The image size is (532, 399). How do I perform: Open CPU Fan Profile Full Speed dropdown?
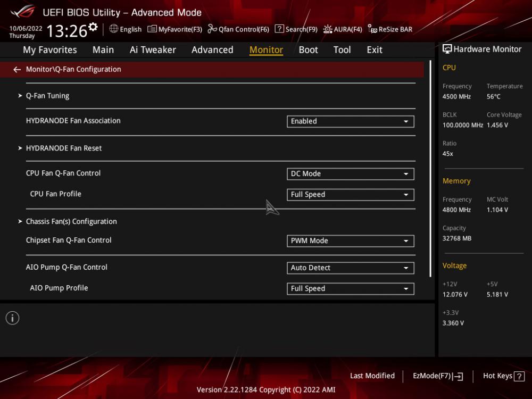(351, 195)
